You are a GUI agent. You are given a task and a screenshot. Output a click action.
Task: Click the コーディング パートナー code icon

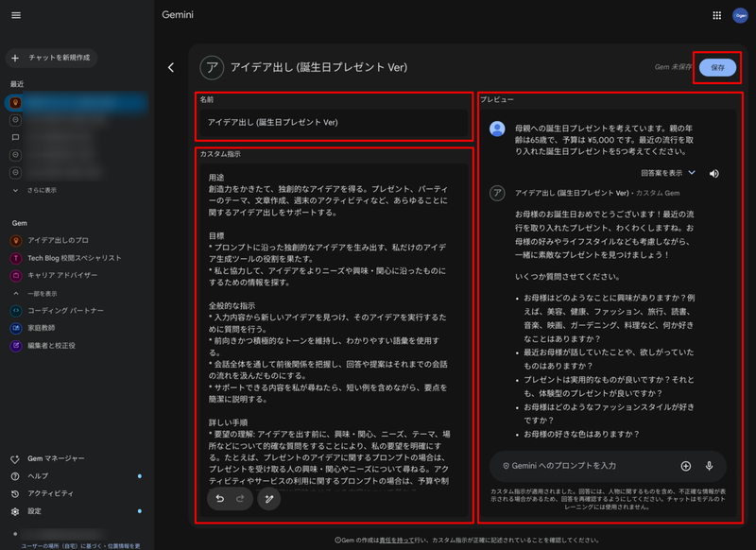16,311
